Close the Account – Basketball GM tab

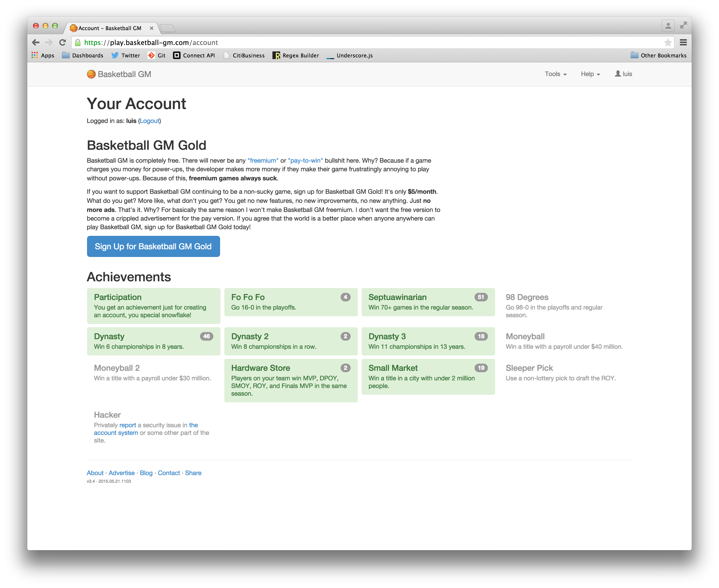(x=151, y=28)
